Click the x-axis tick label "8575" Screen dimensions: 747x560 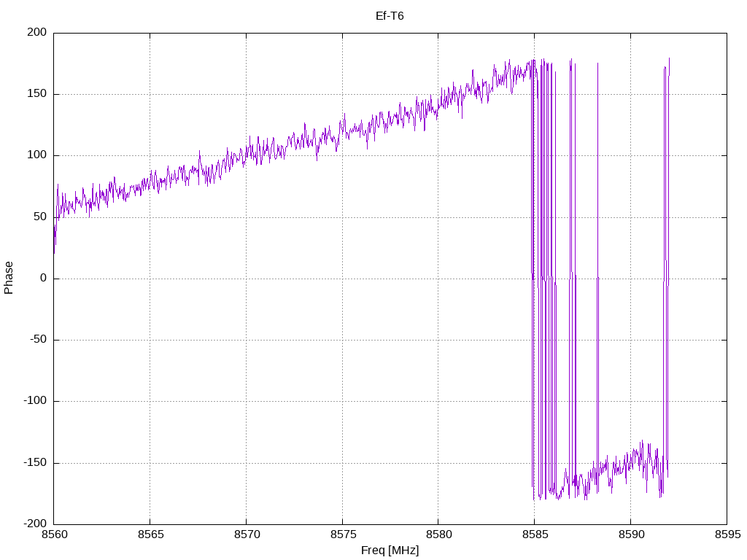coord(344,534)
